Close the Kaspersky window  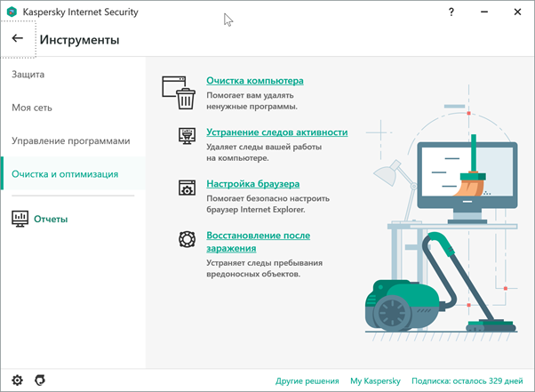pos(517,12)
